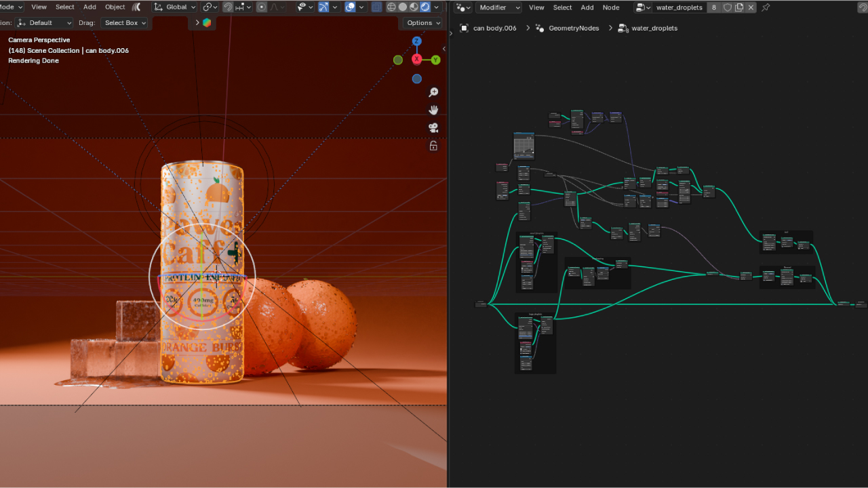Click the Options button in viewport header

click(421, 22)
